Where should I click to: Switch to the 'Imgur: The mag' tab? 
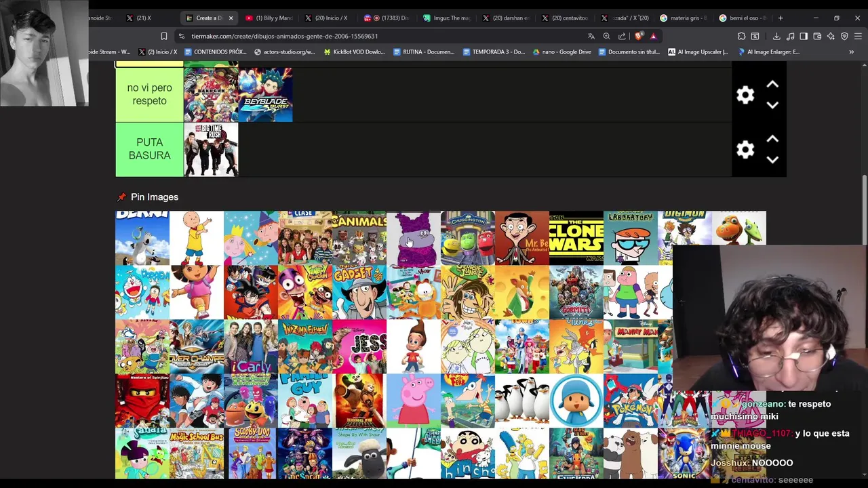pyautogui.click(x=446, y=18)
